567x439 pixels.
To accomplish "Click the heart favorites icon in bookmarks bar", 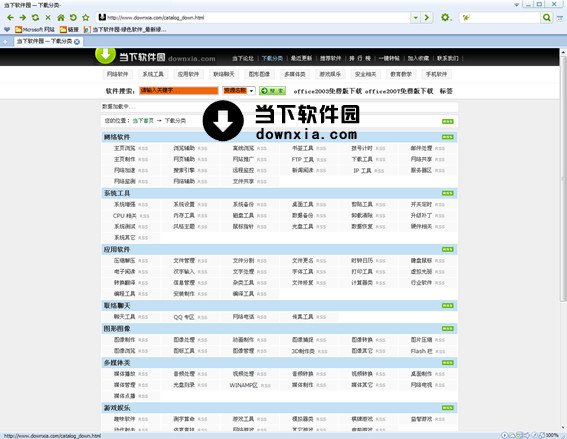I will pos(7,29).
